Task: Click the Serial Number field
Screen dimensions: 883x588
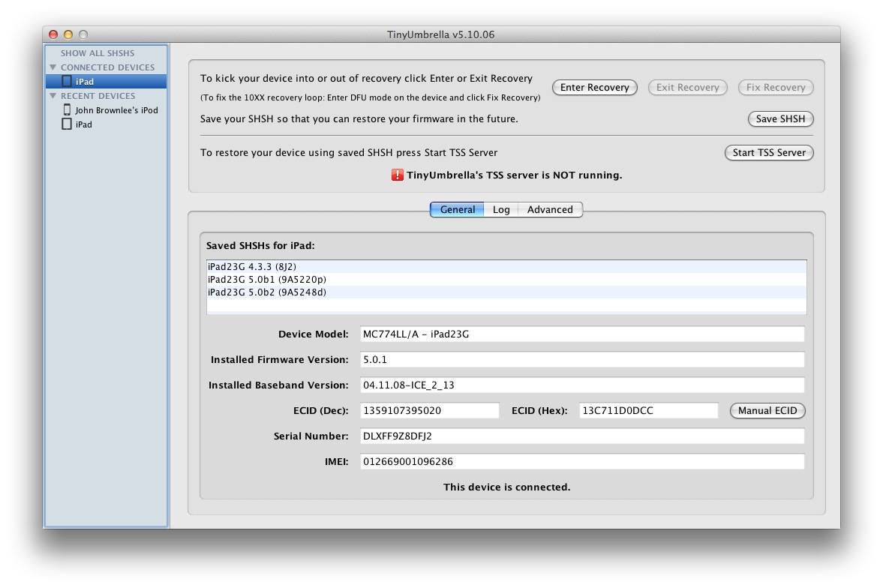Action: pyautogui.click(x=581, y=436)
